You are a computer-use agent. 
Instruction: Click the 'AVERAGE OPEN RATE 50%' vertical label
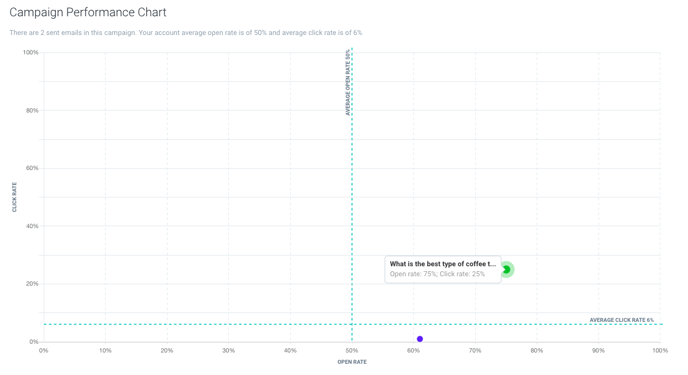click(x=348, y=82)
